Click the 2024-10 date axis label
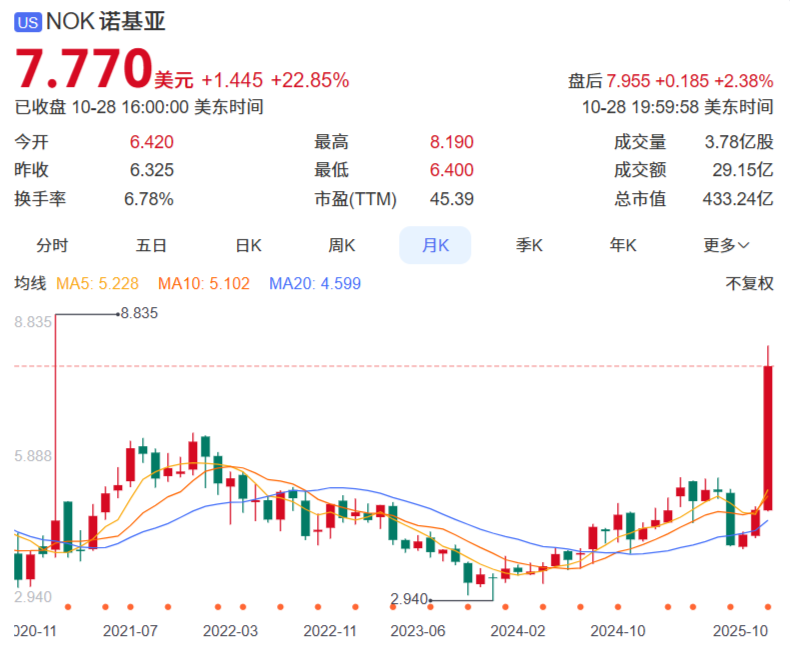Image resolution: width=790 pixels, height=653 pixels. (618, 631)
